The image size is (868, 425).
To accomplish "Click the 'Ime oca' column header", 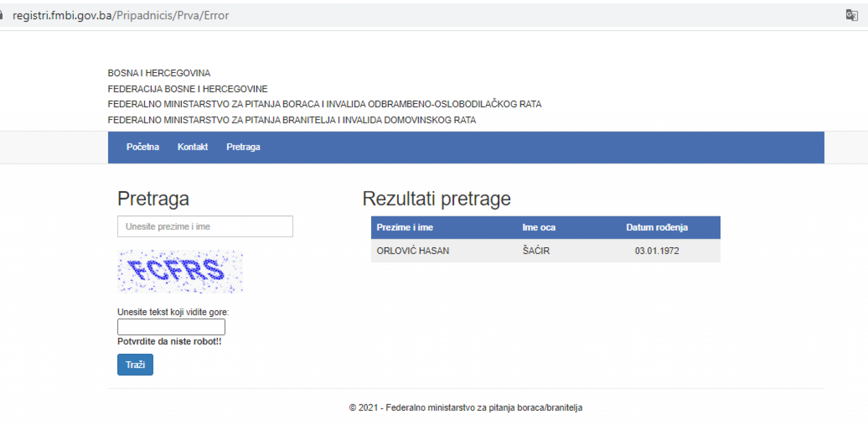I will 539,227.
